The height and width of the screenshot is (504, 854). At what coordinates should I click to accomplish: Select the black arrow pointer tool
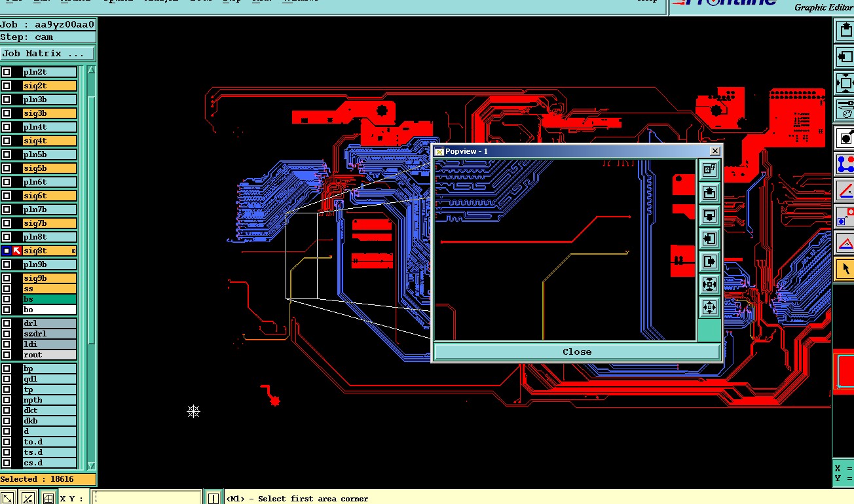[x=845, y=268]
